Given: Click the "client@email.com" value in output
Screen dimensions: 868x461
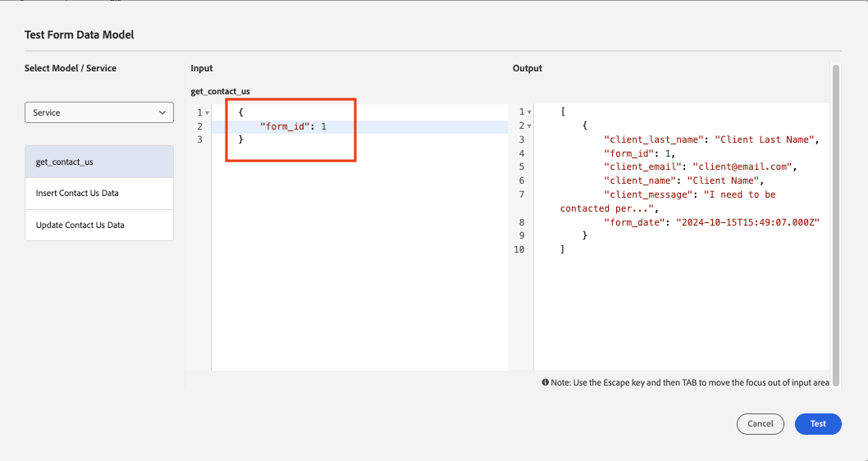Looking at the screenshot, I should [x=742, y=167].
